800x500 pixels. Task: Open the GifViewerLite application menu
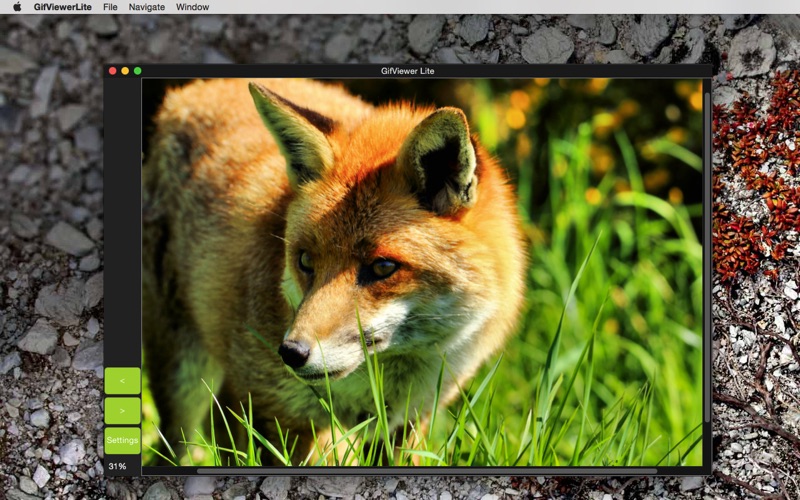[63, 7]
